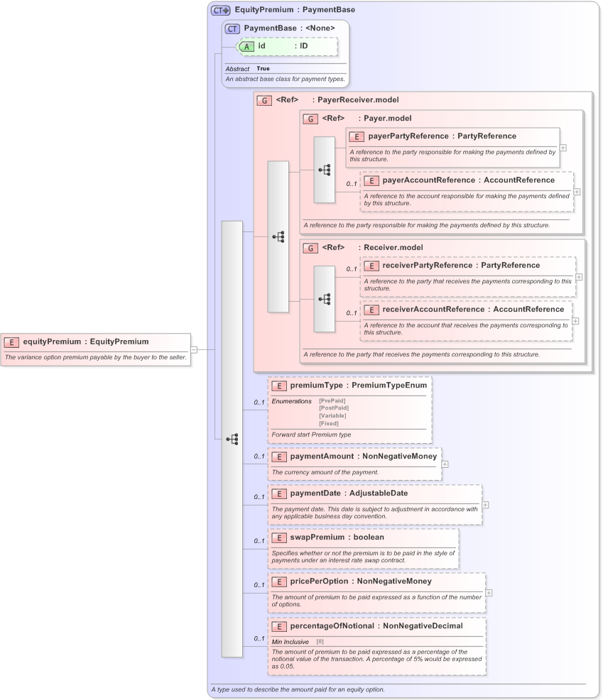Click the E icon of paymentDate
The height and width of the screenshot is (700, 603).
click(279, 493)
